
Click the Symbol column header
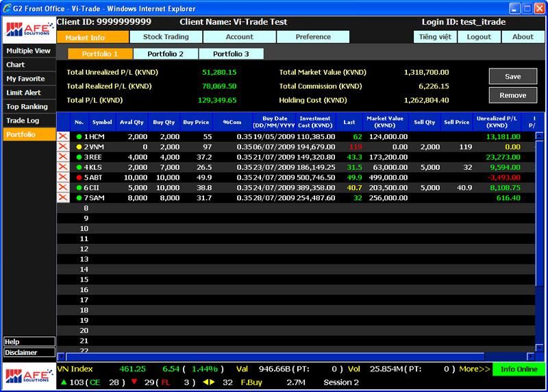point(102,122)
